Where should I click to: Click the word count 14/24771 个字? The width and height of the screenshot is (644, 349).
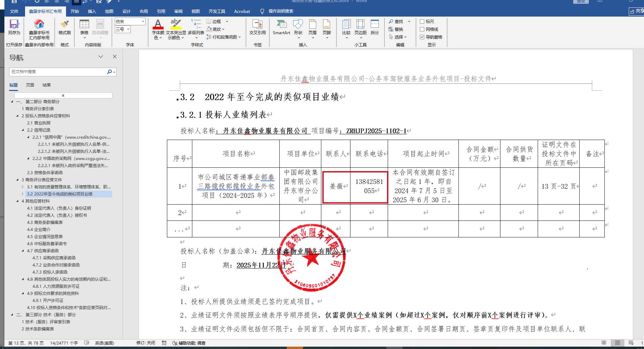[64, 343]
